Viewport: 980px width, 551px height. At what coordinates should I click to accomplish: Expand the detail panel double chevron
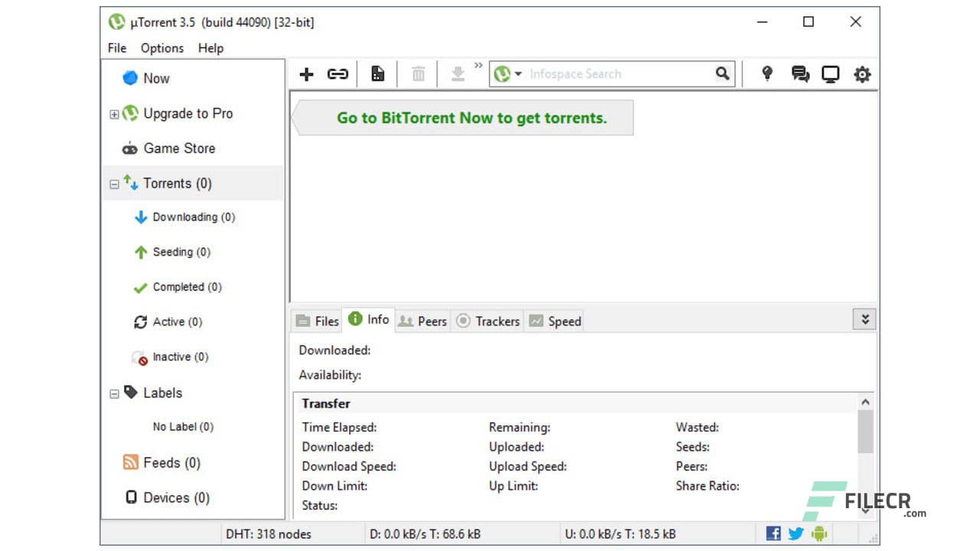click(864, 318)
